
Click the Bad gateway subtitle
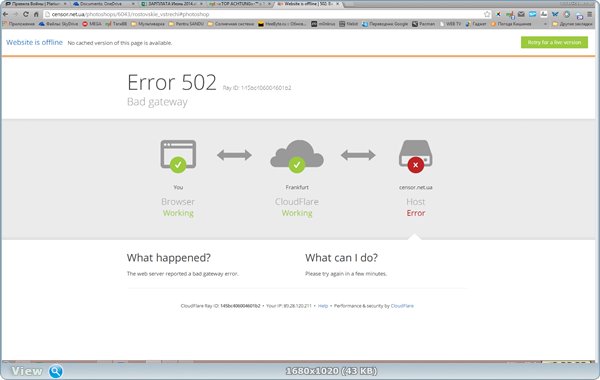click(157, 101)
